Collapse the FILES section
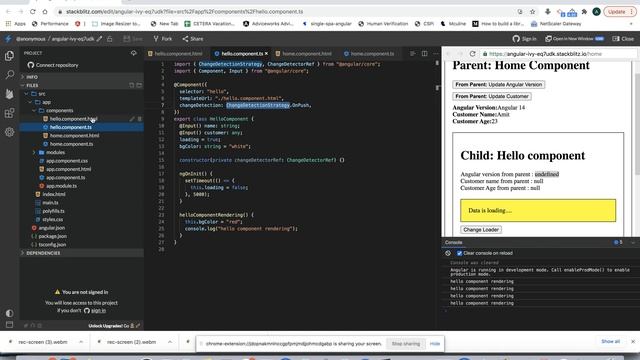 (x=32, y=85)
